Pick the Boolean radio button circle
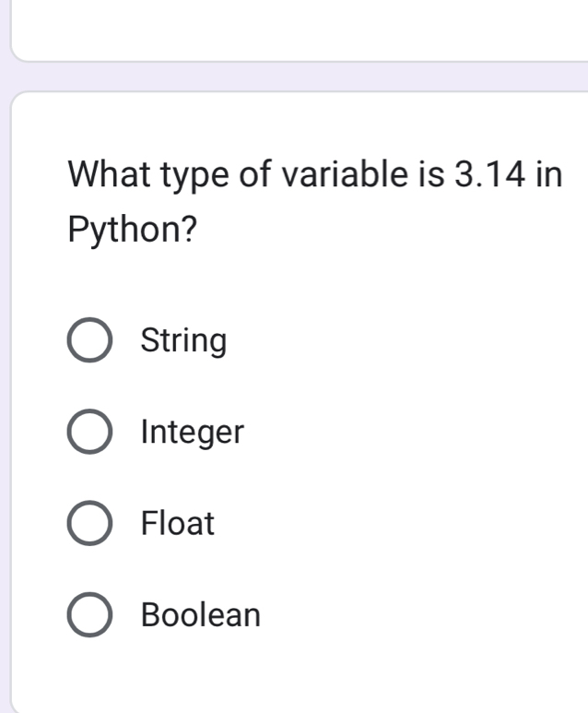Screen dimensions: 588x713 pos(91,614)
